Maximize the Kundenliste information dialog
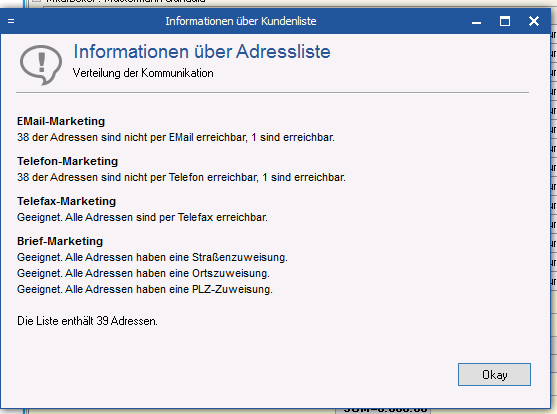The height and width of the screenshot is (414, 557). 505,21
